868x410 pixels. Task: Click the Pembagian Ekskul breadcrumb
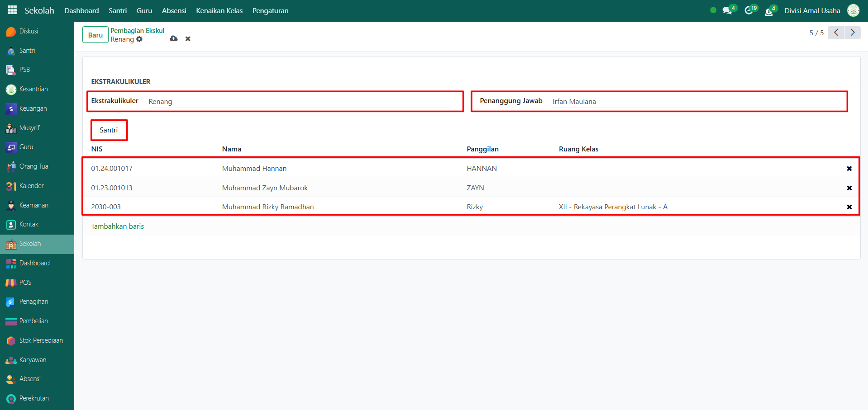pyautogui.click(x=137, y=31)
